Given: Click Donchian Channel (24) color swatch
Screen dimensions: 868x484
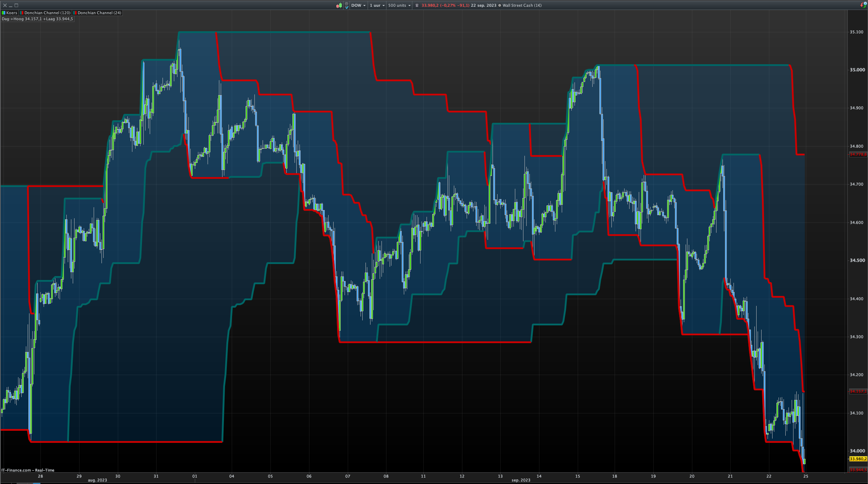Looking at the screenshot, I should click(75, 13).
